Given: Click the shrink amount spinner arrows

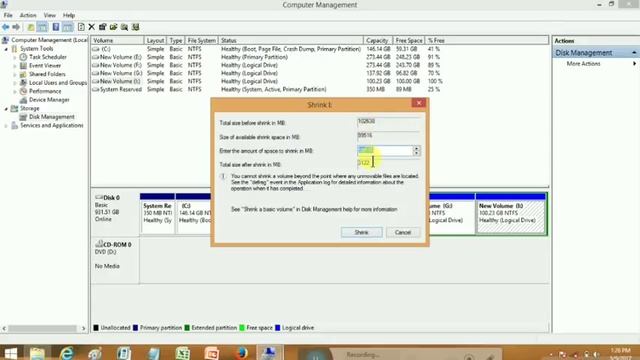Looking at the screenshot, I should 416,151.
